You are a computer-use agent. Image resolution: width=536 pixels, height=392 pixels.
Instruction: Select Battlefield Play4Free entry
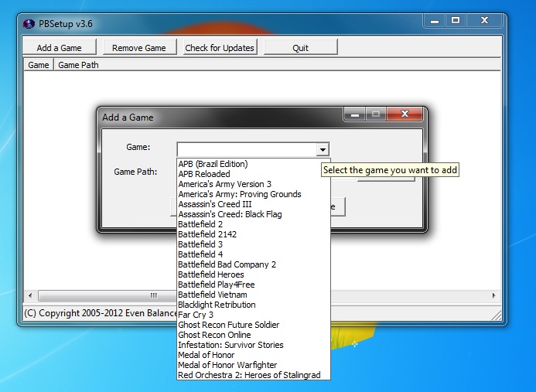pos(253,285)
